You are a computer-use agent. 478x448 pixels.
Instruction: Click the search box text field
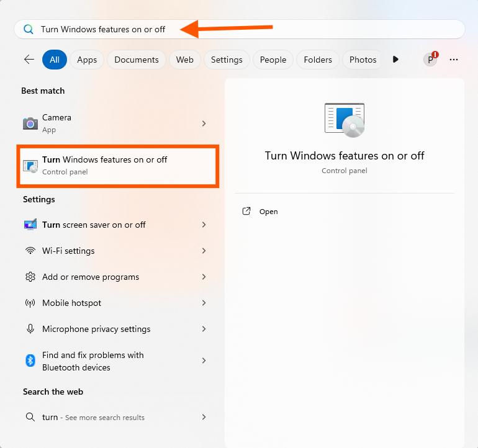[239, 29]
